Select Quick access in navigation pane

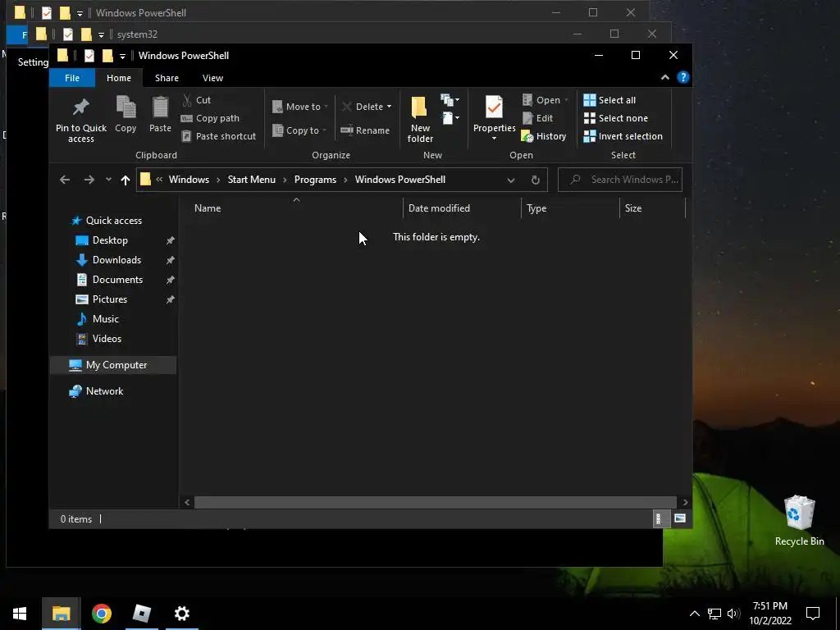click(107, 221)
